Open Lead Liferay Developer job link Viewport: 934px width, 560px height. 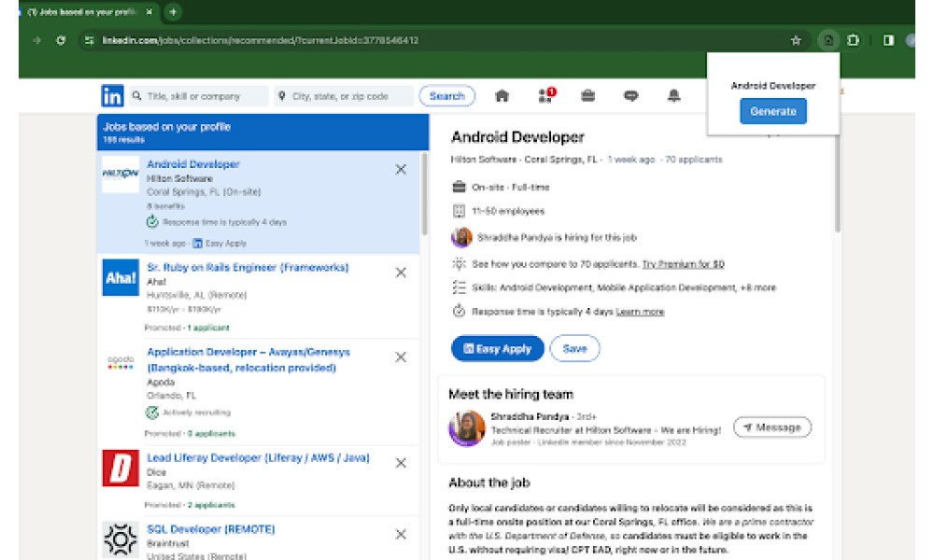click(258, 458)
